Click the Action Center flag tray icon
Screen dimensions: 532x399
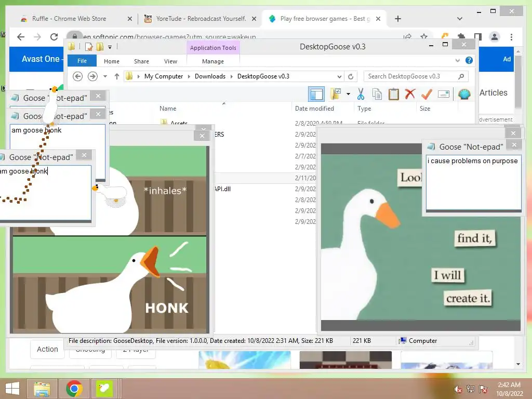pyautogui.click(x=483, y=389)
